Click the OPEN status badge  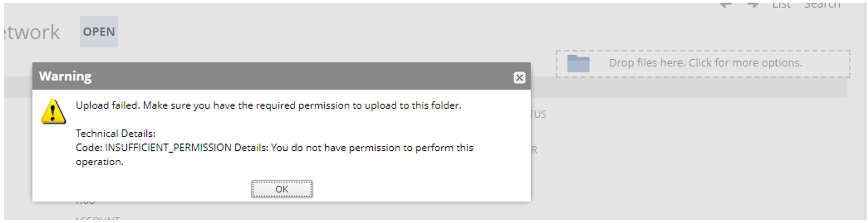(99, 32)
